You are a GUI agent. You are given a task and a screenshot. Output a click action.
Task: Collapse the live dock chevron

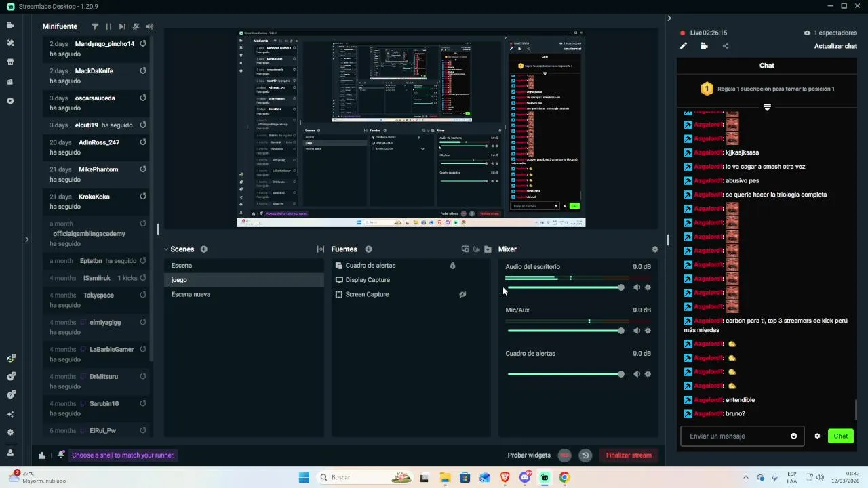coord(669,18)
